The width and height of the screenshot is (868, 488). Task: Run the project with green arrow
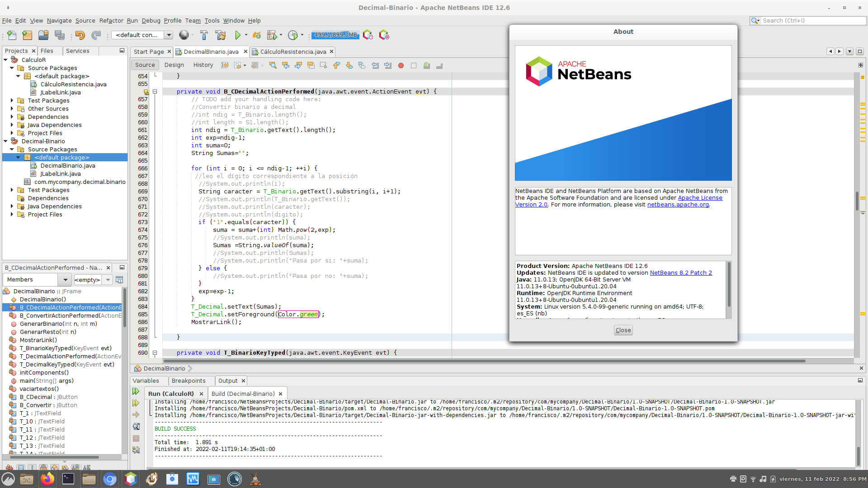pos(238,35)
